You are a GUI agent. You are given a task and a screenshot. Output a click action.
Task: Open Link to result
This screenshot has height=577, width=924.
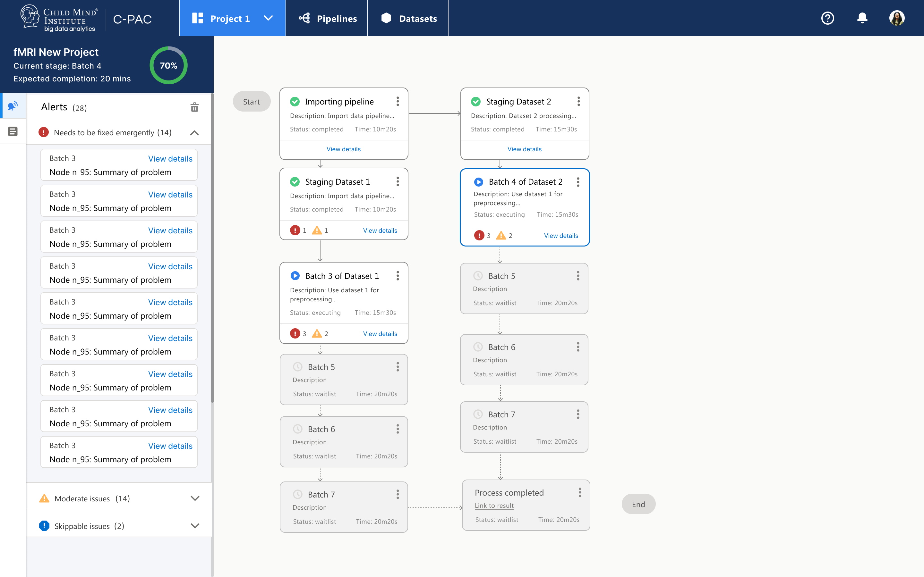point(494,506)
